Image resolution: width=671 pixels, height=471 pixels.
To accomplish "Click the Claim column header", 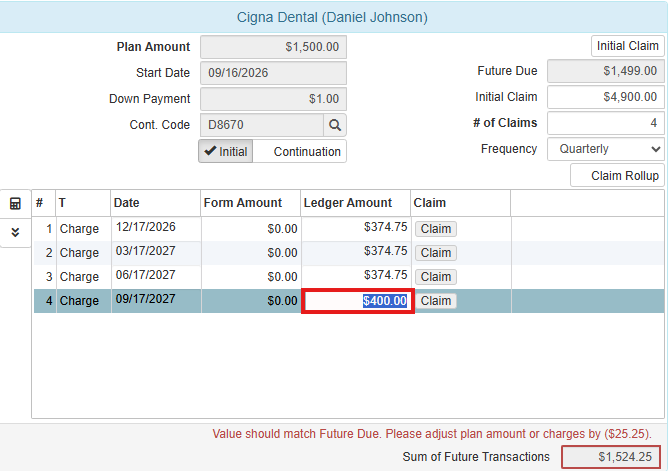I will pyautogui.click(x=460, y=203).
